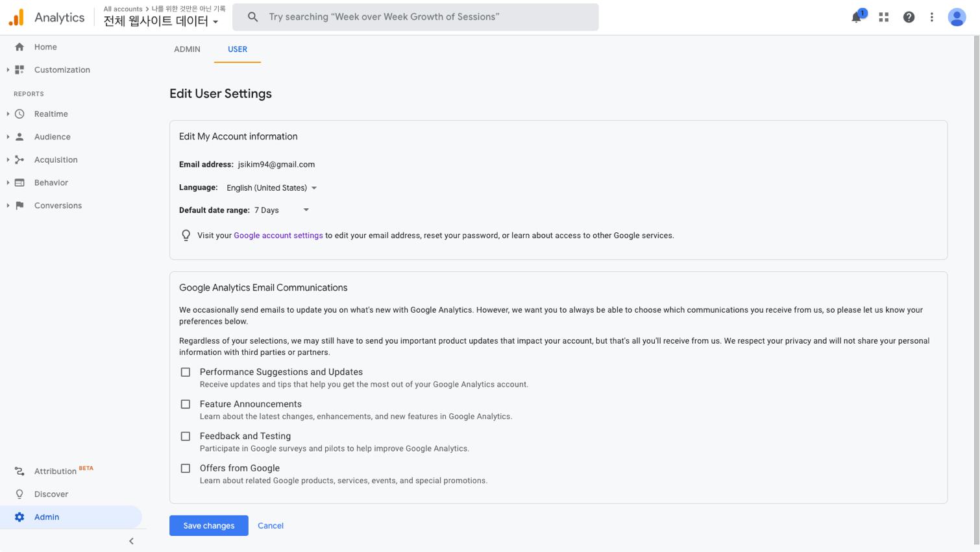Click the Save changes button
This screenshot has width=980, height=552.
tap(209, 525)
